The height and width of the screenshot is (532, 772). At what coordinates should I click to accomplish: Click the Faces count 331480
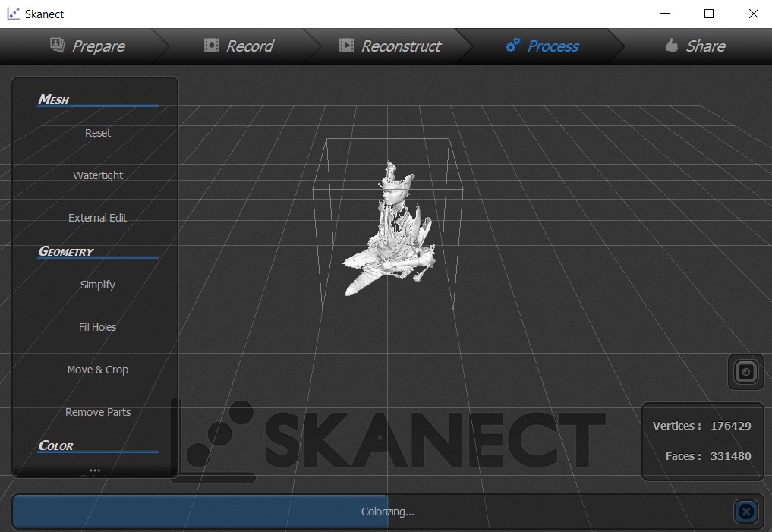(x=731, y=456)
